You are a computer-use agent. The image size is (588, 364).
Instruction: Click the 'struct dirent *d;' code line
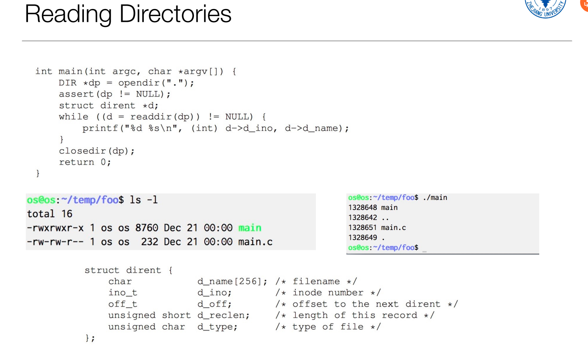click(109, 106)
